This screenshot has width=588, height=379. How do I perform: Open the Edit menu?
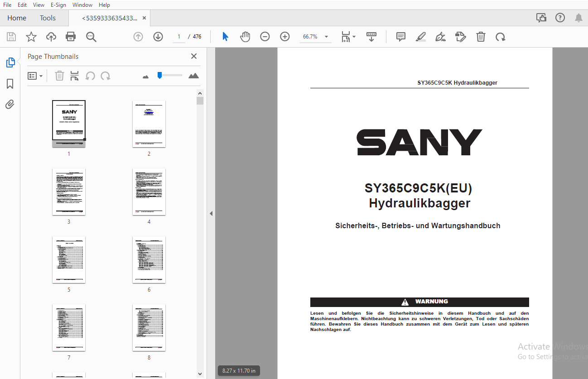(22, 5)
